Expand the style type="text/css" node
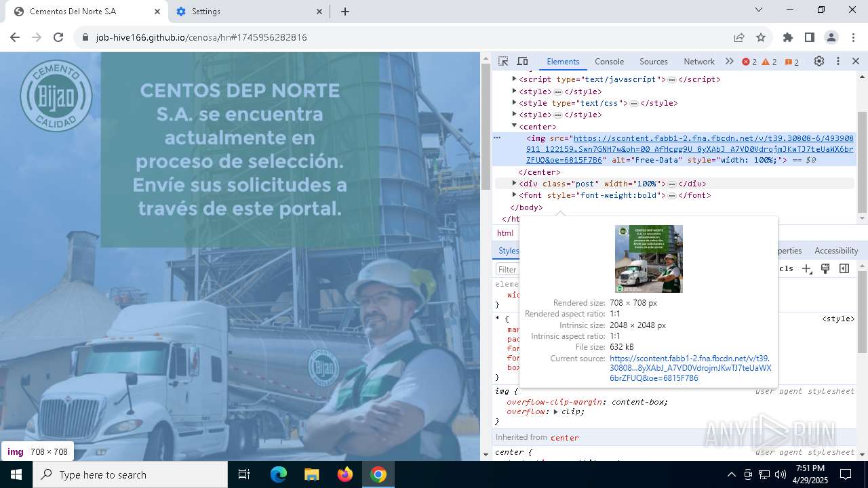868x488 pixels. (x=515, y=103)
